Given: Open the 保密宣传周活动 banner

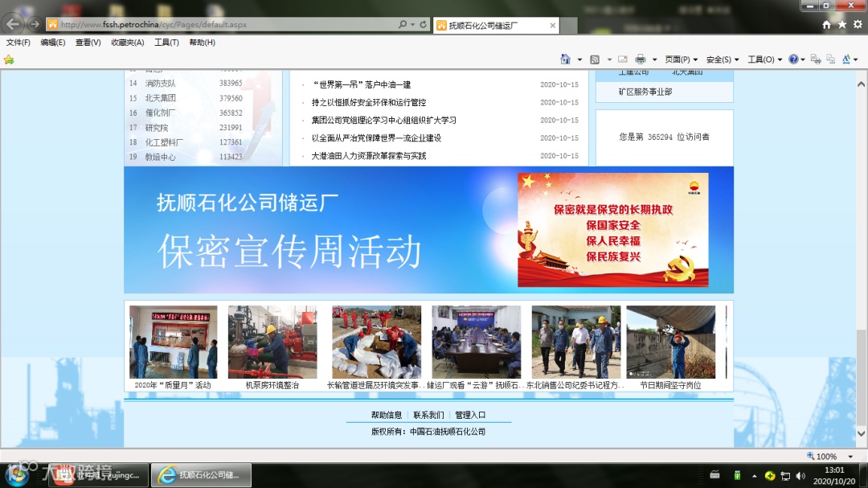Looking at the screenshot, I should tap(429, 230).
